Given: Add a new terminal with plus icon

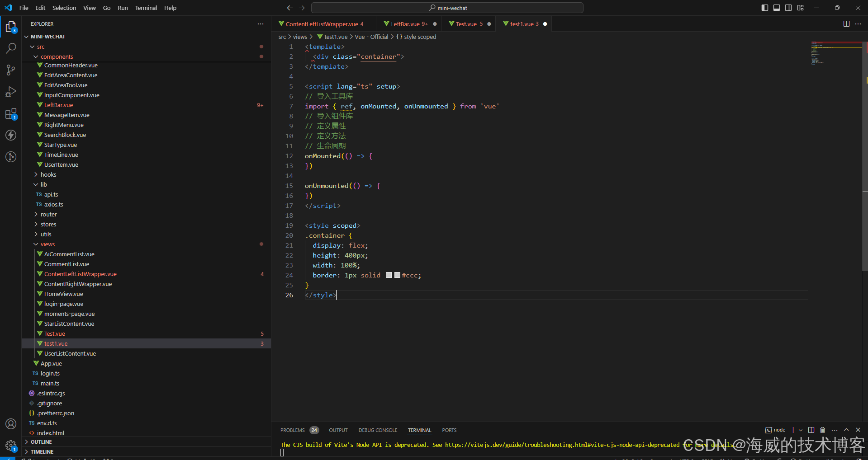Looking at the screenshot, I should [x=793, y=430].
